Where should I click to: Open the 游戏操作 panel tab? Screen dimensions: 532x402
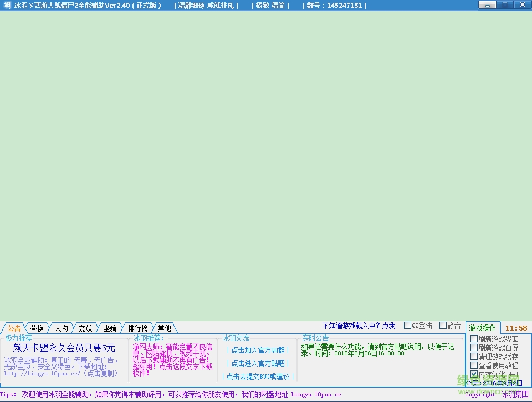483,327
